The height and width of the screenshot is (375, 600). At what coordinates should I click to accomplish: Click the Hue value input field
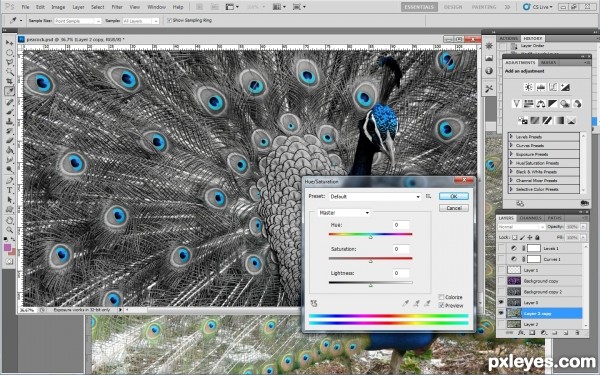[401, 225]
